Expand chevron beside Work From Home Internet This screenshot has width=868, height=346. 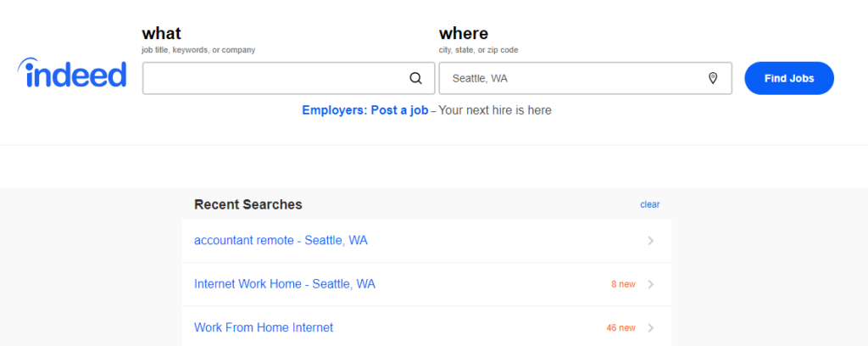tap(651, 327)
